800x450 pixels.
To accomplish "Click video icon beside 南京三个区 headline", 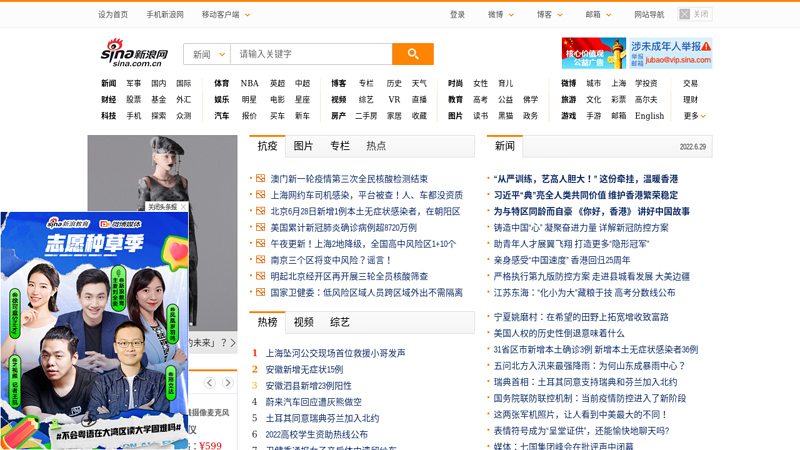I will (260, 260).
